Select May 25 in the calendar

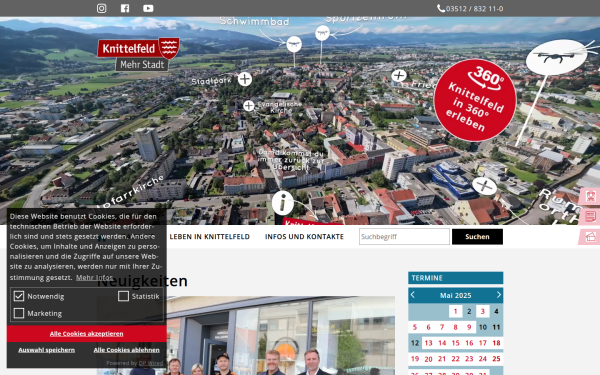[496, 359]
